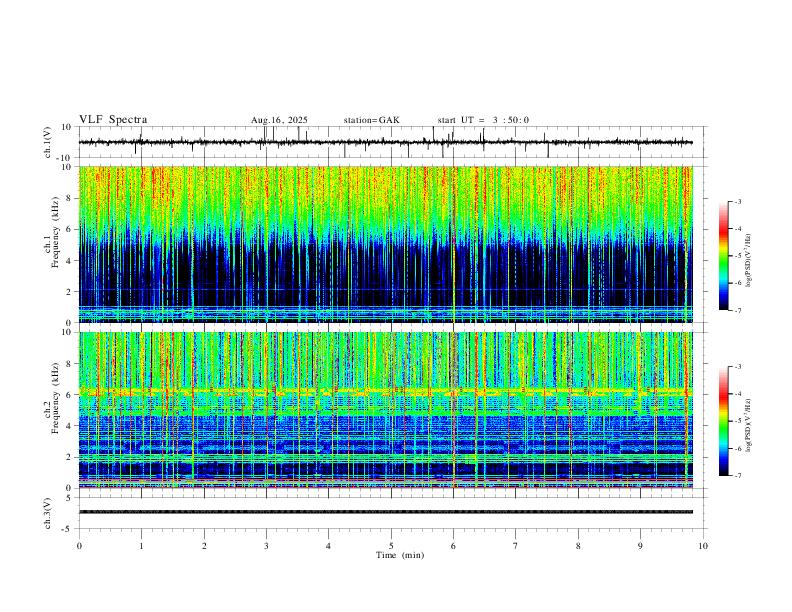Screen dimensions: 792x612
Task: Click the lower colorbar "log(PSD)(V²/Hz)" label
Action: 749,425
